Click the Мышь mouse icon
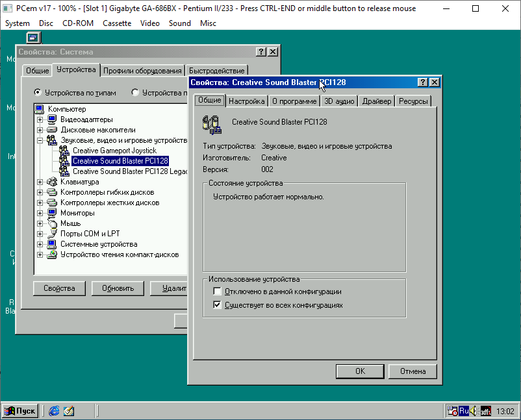This screenshot has height=420, width=521. [x=52, y=223]
